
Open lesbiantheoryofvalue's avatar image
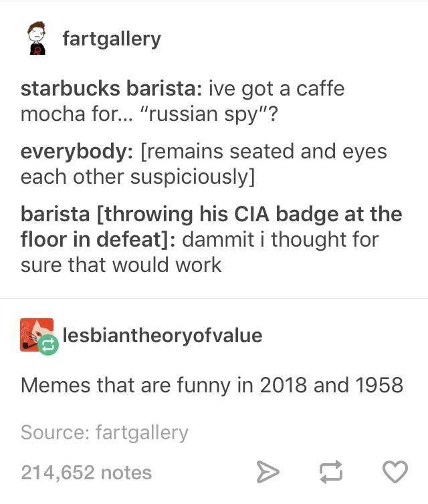pos(37,335)
